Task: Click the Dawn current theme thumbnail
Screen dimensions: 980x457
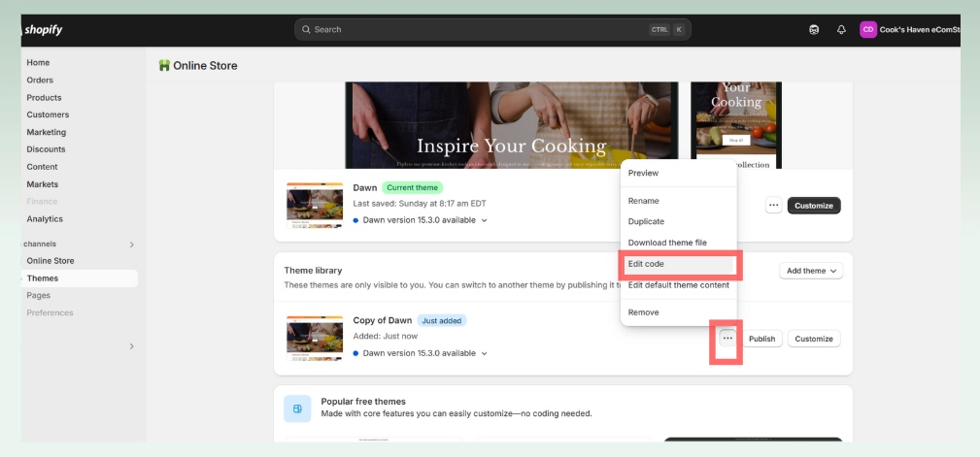Action: (x=315, y=206)
